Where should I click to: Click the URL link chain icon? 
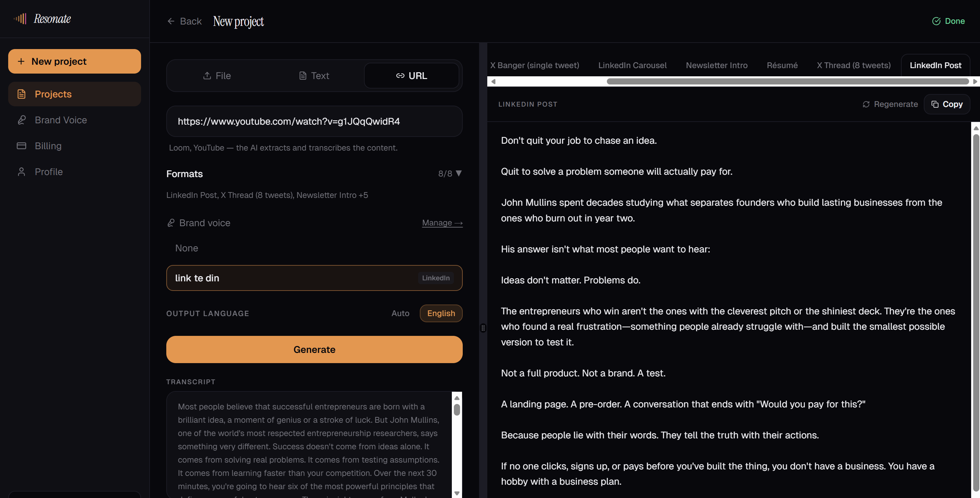[x=400, y=76]
